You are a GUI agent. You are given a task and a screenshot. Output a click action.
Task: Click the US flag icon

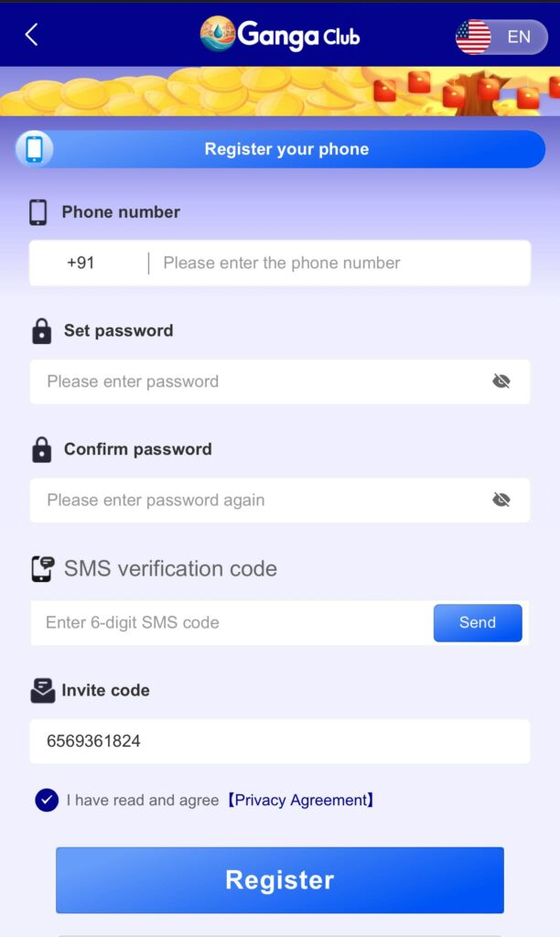pyautogui.click(x=473, y=37)
